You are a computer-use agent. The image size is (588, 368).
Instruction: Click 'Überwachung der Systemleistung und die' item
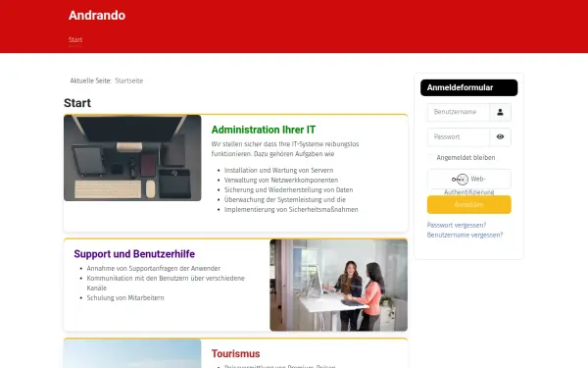285,199
